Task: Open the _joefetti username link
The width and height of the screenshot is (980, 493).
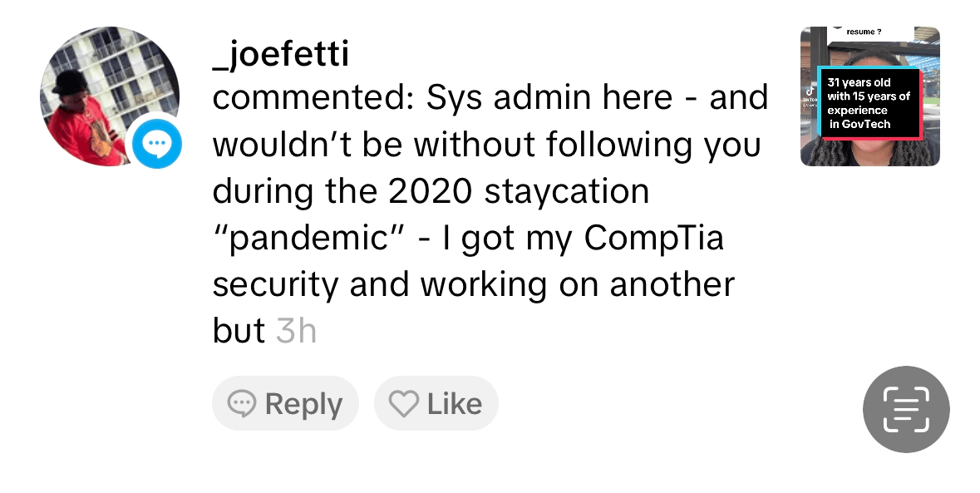Action: coord(281,55)
